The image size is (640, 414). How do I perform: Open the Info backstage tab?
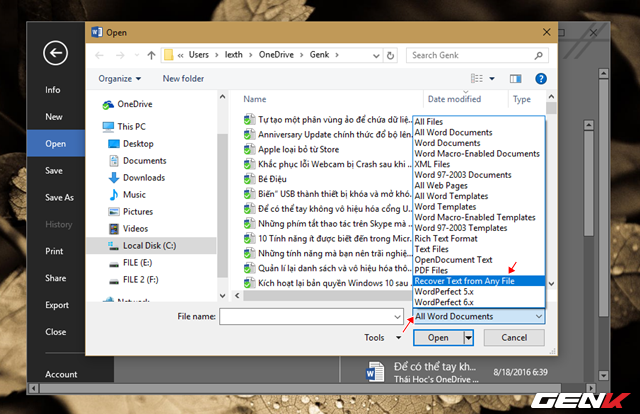(x=53, y=90)
